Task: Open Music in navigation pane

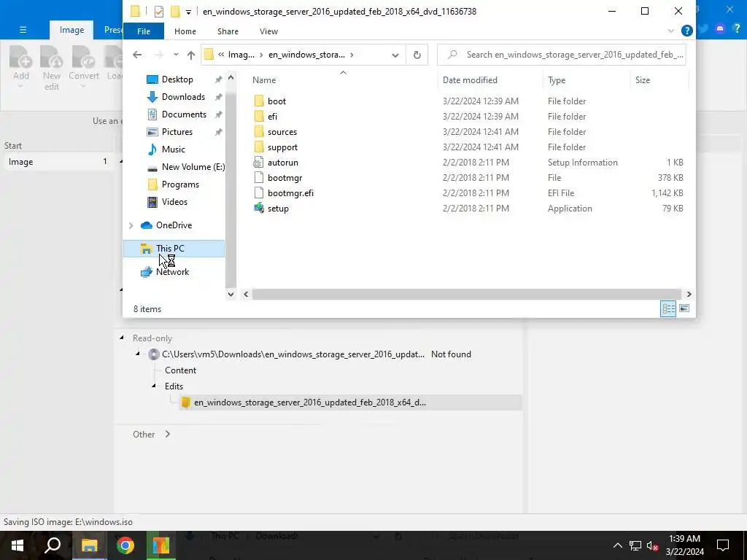Action: (174, 149)
